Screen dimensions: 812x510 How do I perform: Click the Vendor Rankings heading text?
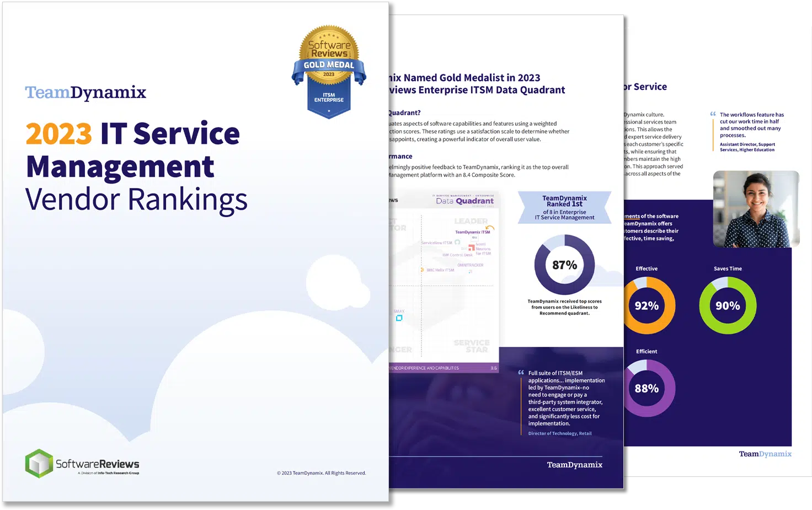tap(136, 200)
